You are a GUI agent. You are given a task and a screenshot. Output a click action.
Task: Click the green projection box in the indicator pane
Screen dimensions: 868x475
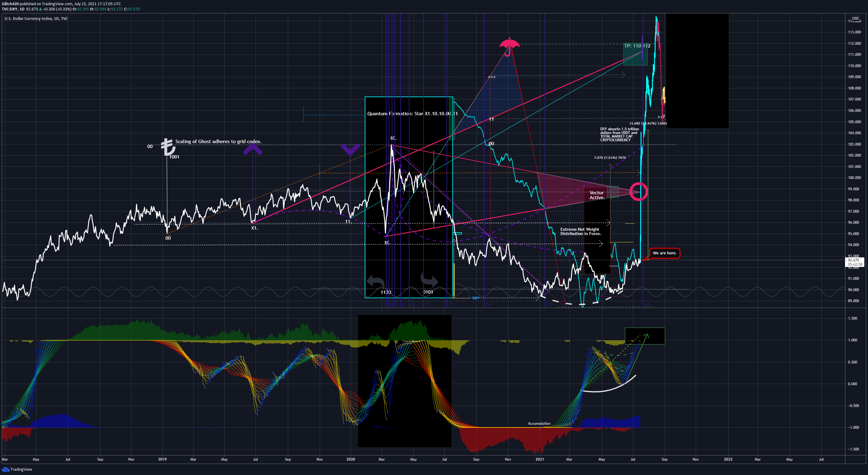pos(645,336)
